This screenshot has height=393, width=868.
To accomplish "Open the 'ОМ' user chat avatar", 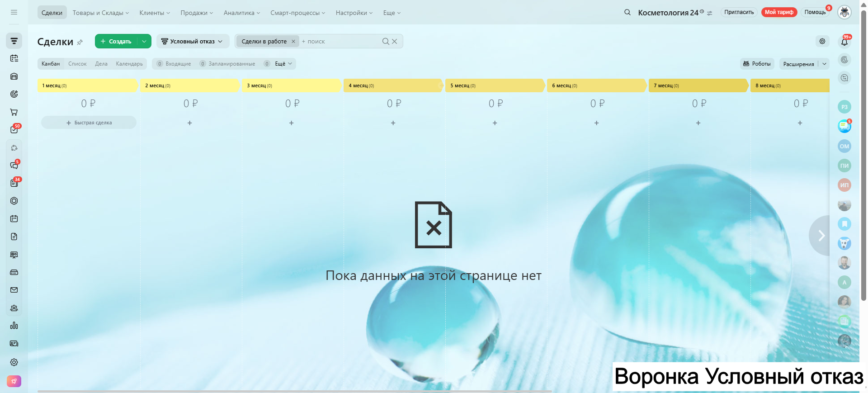I will [844, 146].
